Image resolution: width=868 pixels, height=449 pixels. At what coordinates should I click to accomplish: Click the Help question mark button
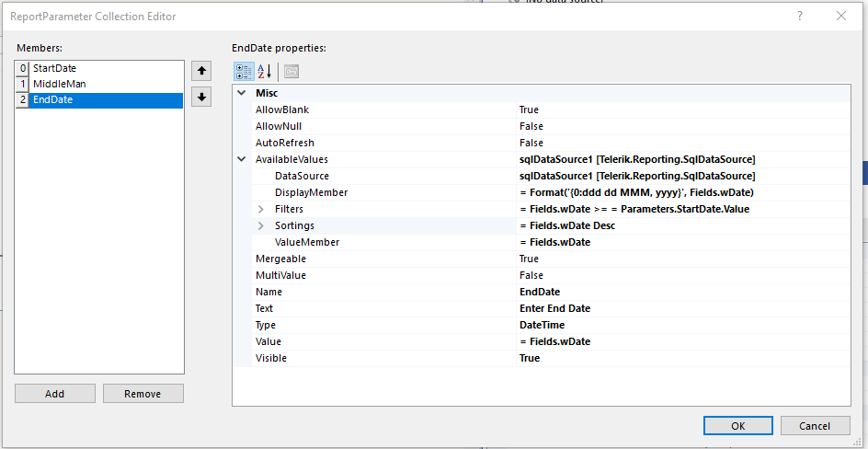[800, 16]
